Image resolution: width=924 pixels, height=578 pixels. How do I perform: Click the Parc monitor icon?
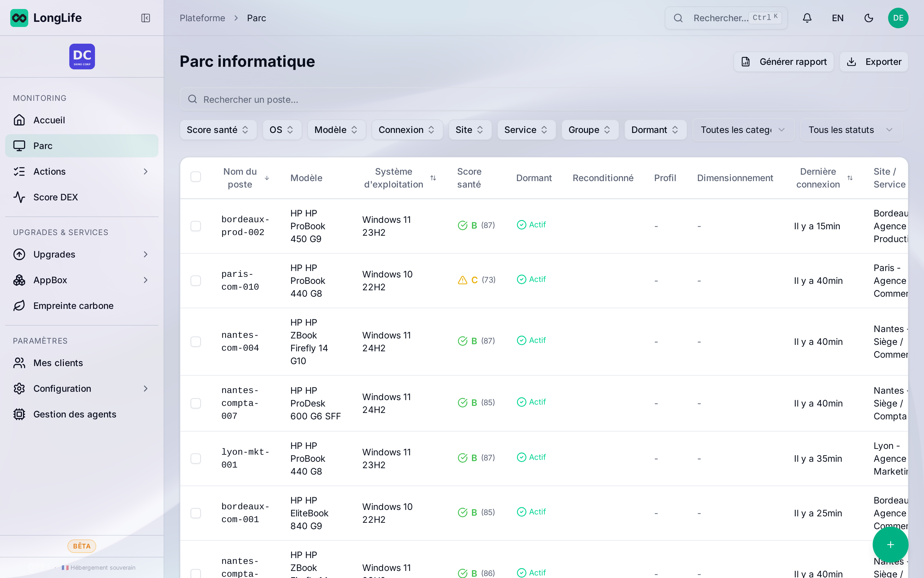19,146
